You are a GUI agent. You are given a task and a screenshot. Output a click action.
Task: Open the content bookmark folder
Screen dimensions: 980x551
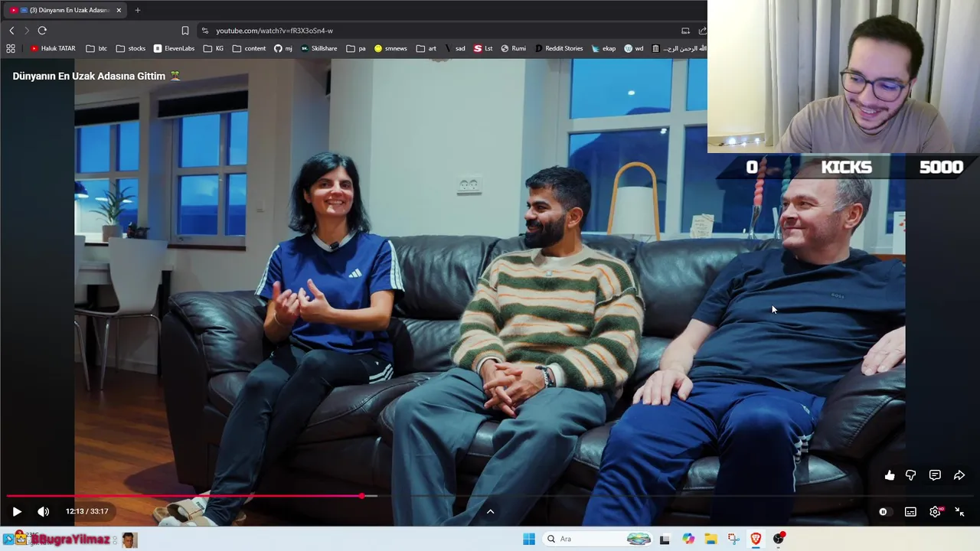point(249,48)
